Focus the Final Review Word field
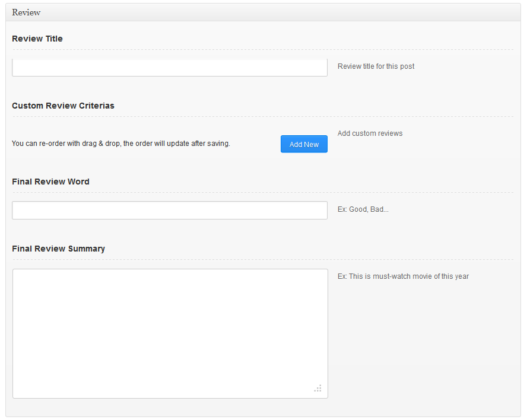The height and width of the screenshot is (420, 527). click(169, 210)
